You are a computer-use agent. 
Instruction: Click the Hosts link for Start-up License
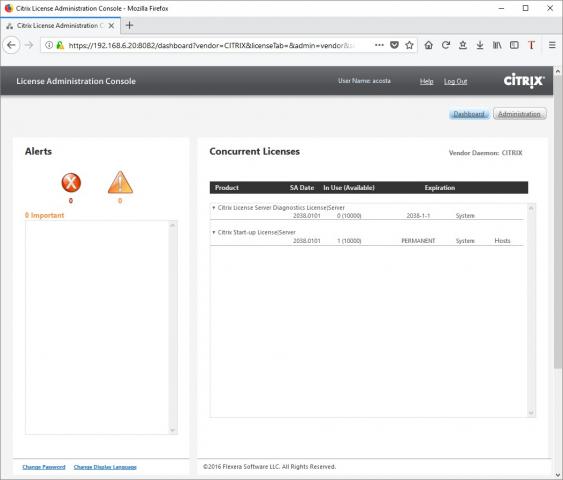click(x=502, y=241)
